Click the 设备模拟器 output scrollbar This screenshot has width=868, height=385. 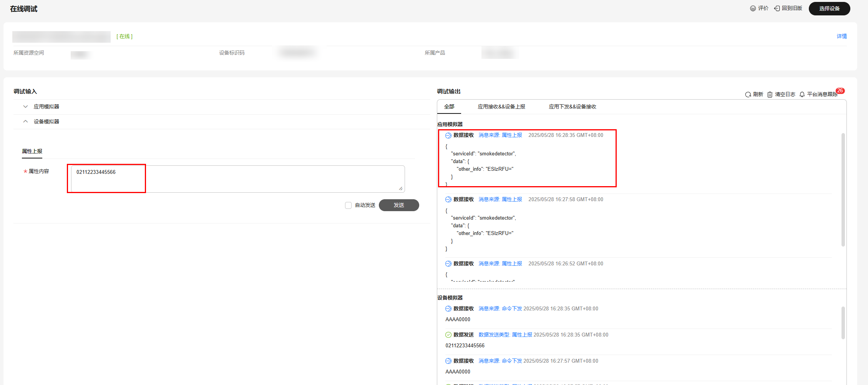click(x=843, y=323)
